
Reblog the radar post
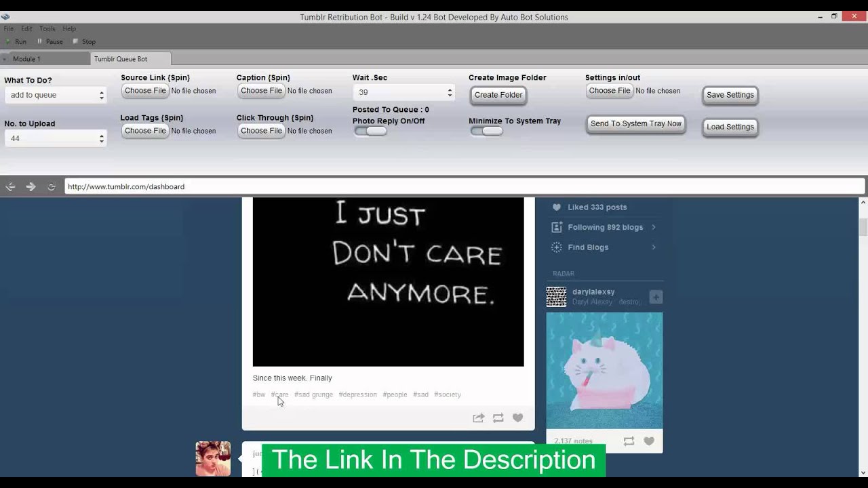[x=629, y=441]
